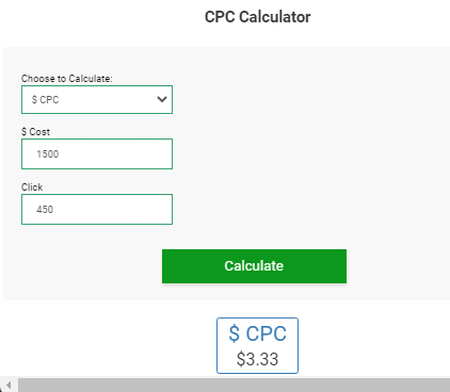Click the Click field label
The width and height of the screenshot is (450, 392).
[x=32, y=187]
